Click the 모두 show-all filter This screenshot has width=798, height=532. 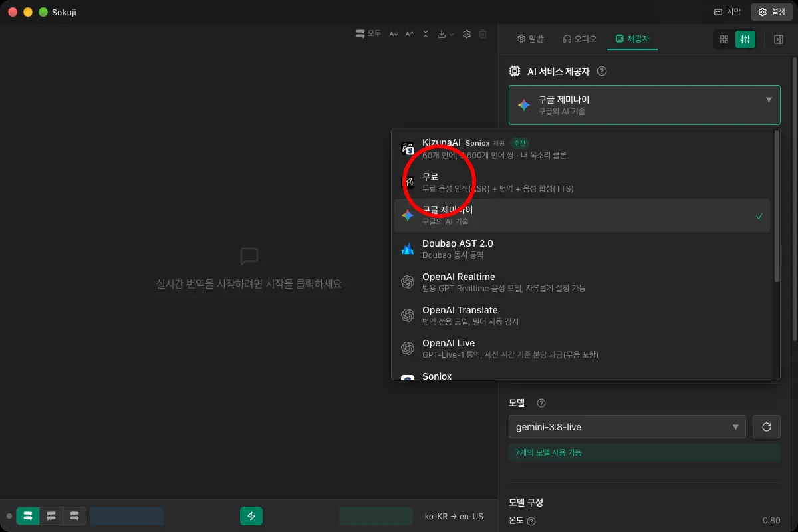pyautogui.click(x=368, y=34)
